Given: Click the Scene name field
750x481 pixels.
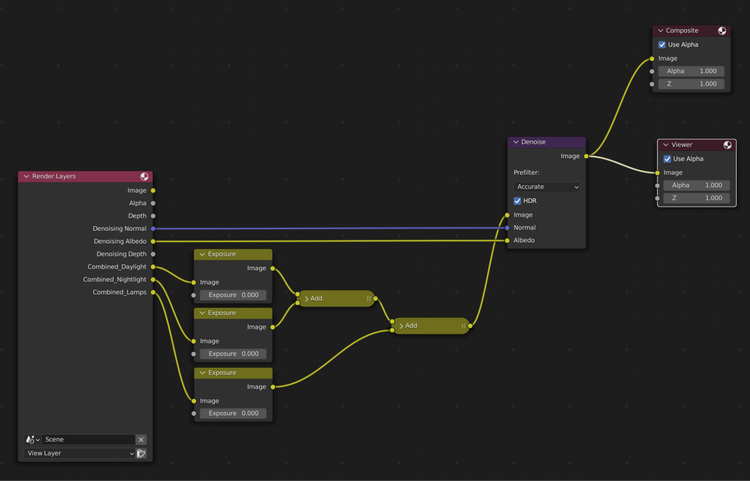Looking at the screenshot, I should [x=88, y=439].
